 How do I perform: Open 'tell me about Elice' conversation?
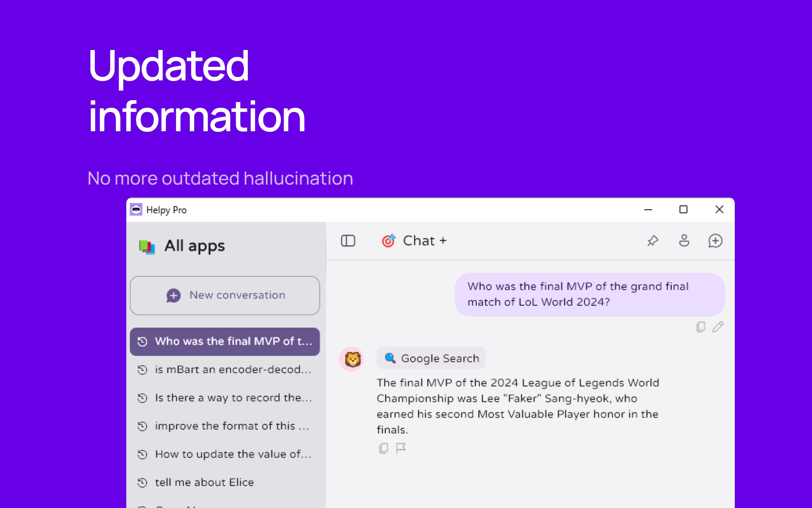coord(225,483)
